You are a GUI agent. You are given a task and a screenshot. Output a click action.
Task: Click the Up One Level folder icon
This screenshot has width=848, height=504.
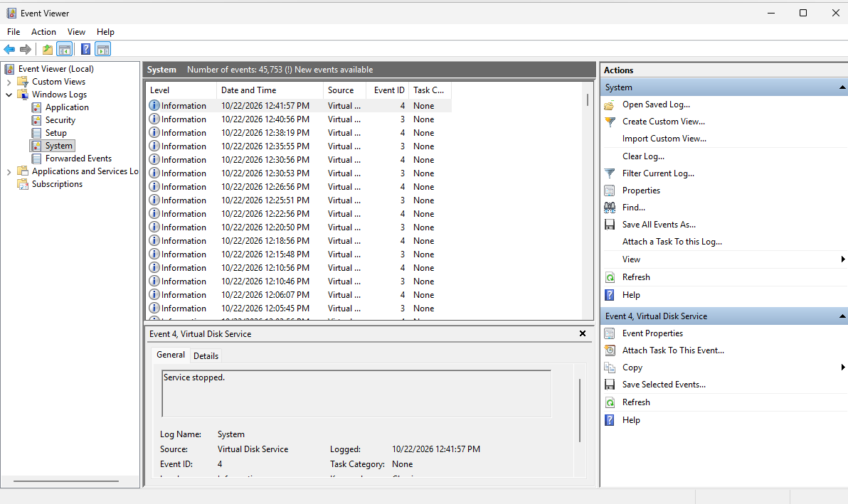pyautogui.click(x=48, y=49)
